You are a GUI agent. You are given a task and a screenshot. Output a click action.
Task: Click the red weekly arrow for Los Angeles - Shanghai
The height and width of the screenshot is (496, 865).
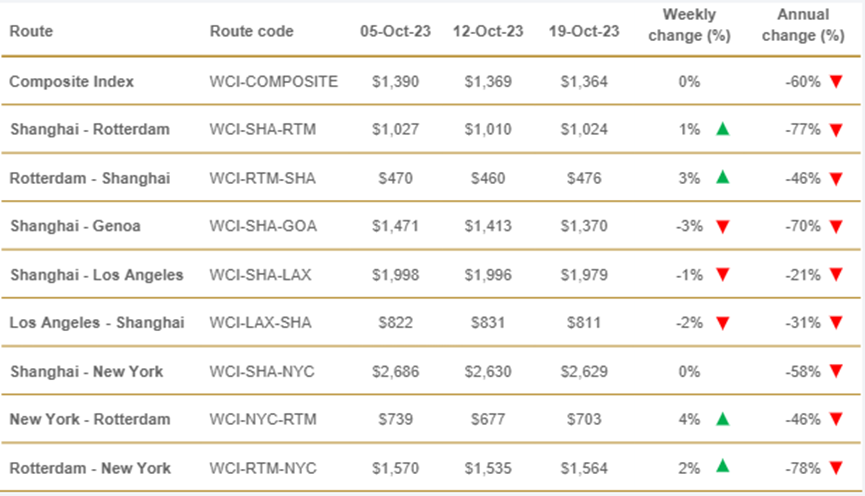pyautogui.click(x=723, y=323)
